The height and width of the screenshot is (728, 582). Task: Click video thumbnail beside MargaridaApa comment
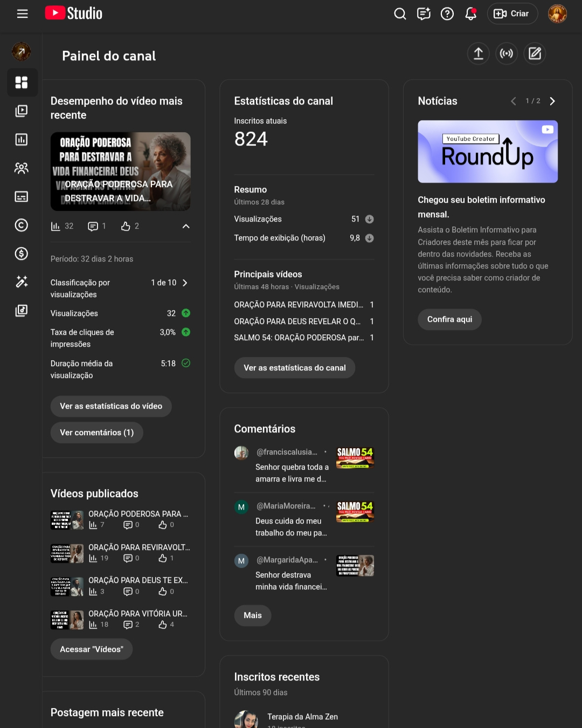click(355, 566)
